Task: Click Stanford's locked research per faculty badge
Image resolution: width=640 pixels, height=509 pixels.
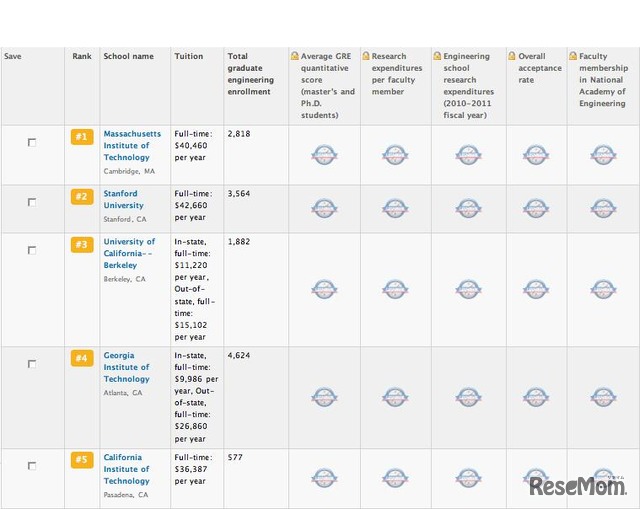Action: pos(395,208)
